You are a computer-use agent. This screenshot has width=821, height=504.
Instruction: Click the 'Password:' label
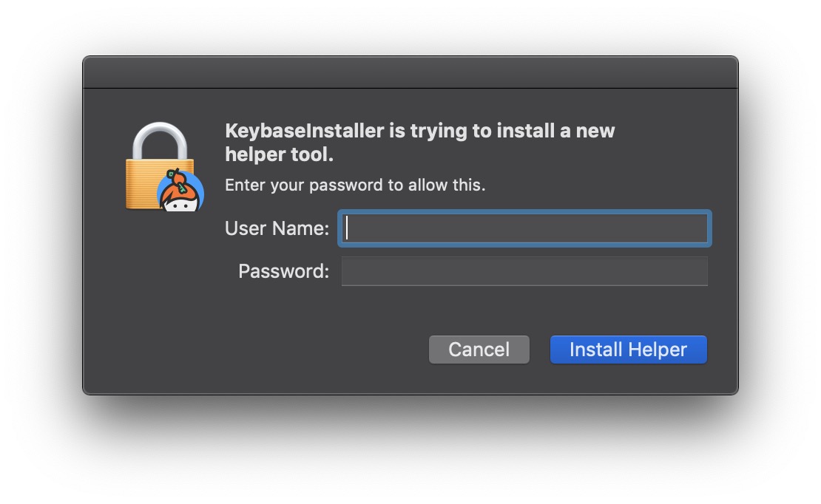coord(284,272)
